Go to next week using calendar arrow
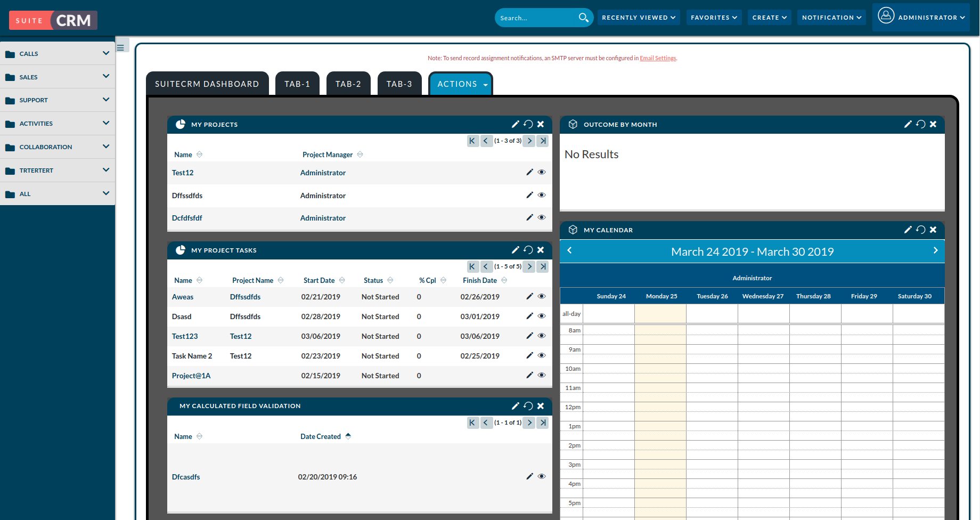Viewport: 980px width, 520px height. click(x=935, y=250)
